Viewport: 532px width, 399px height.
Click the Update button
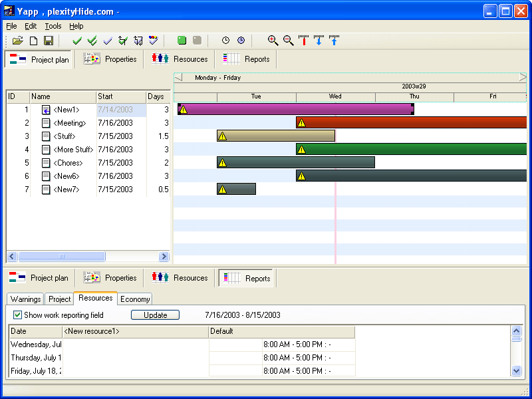[x=155, y=315]
